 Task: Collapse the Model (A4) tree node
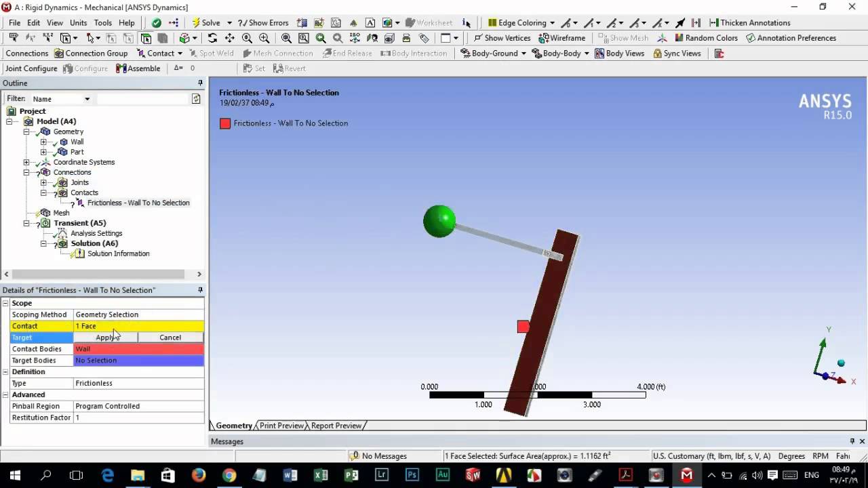click(10, 121)
